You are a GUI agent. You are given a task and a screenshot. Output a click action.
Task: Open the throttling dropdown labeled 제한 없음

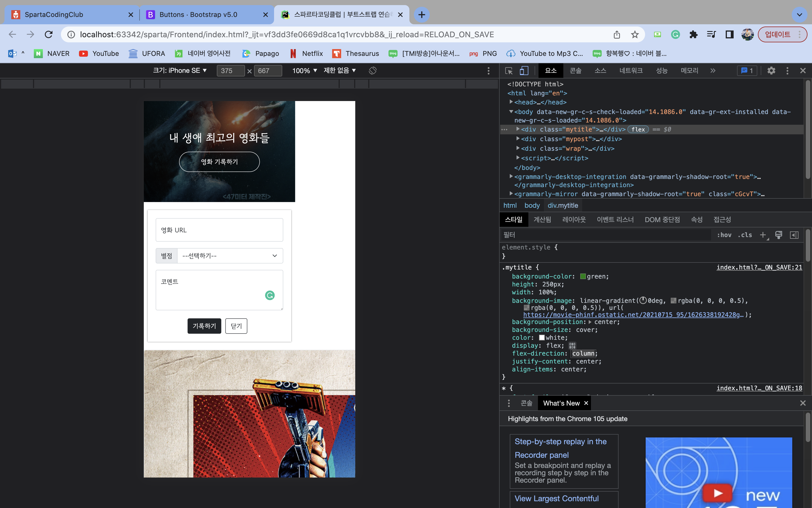click(339, 71)
